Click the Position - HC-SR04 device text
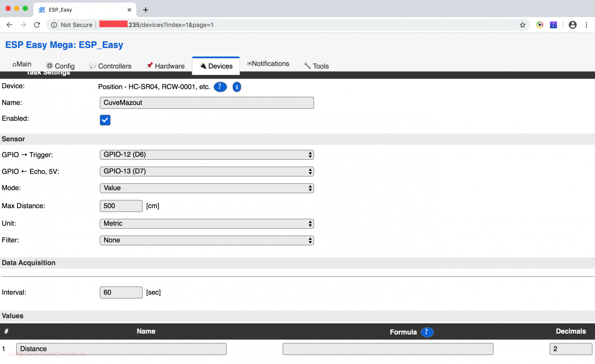595x364 pixels. [x=154, y=87]
